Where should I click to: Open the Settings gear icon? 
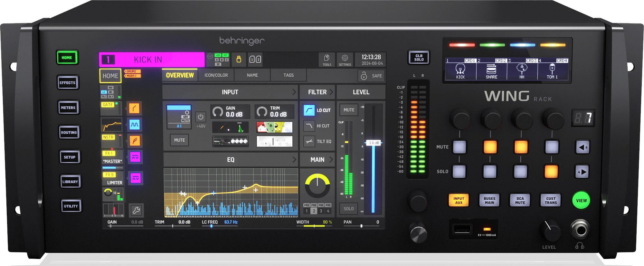(345, 59)
